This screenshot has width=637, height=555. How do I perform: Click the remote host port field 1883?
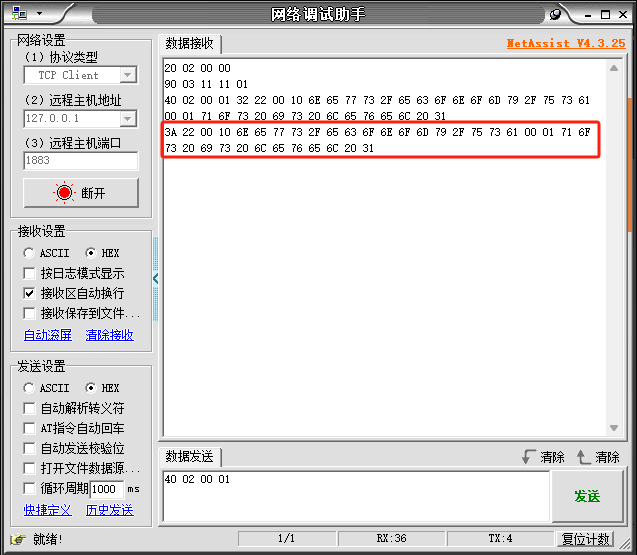point(80,160)
